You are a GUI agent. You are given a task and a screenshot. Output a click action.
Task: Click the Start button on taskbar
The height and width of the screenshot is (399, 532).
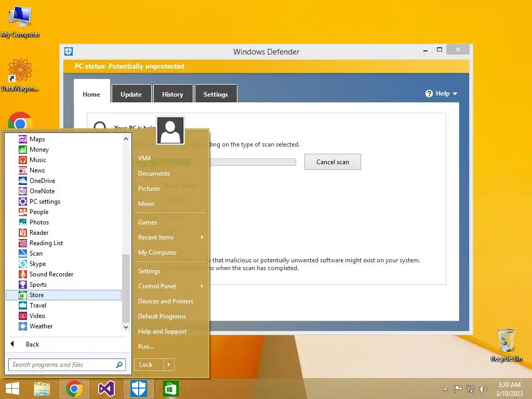(x=12, y=389)
